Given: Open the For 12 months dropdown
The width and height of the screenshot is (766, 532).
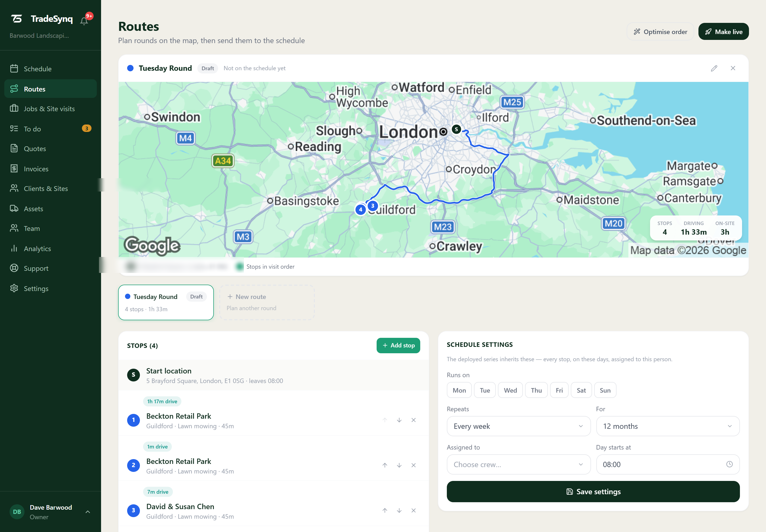Looking at the screenshot, I should [x=668, y=426].
